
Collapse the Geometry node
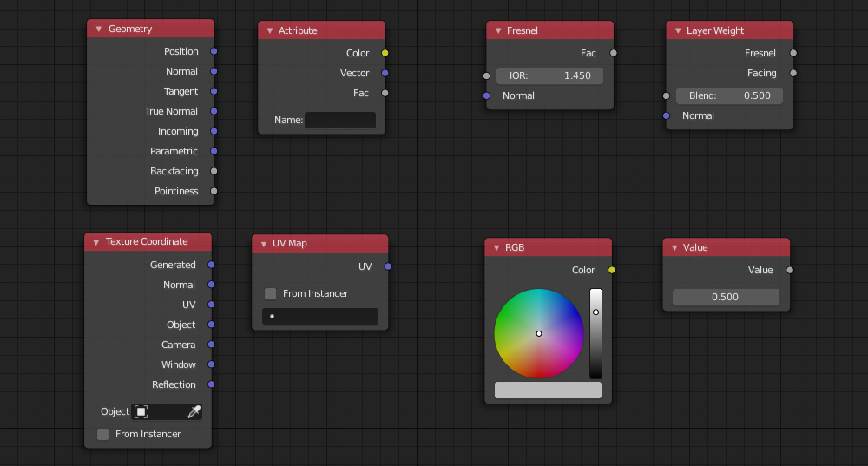pyautogui.click(x=99, y=29)
